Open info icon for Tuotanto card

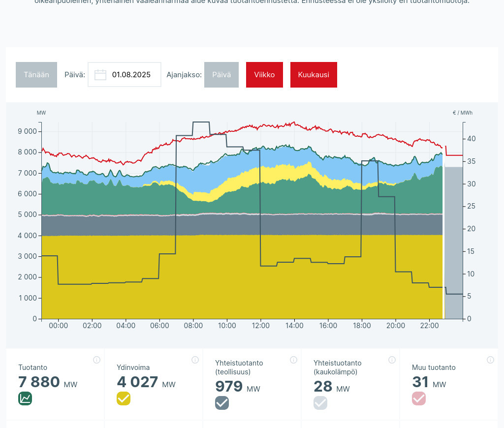pos(96,360)
